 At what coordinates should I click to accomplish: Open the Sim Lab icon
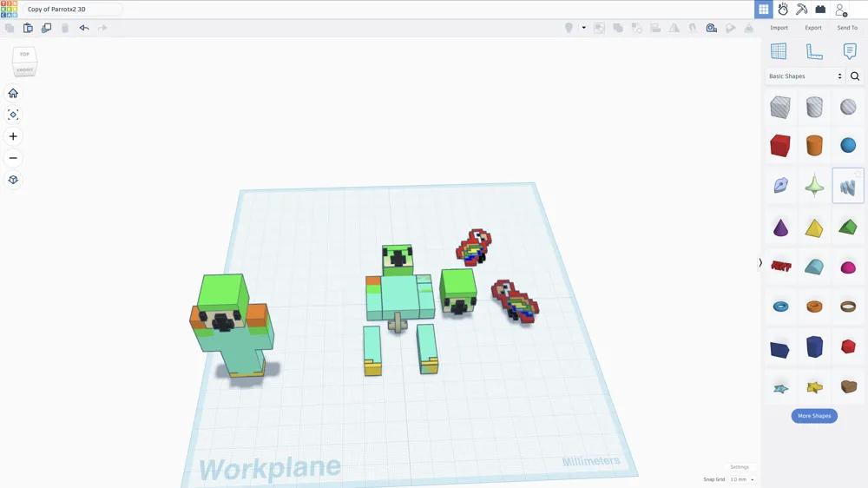[783, 9]
